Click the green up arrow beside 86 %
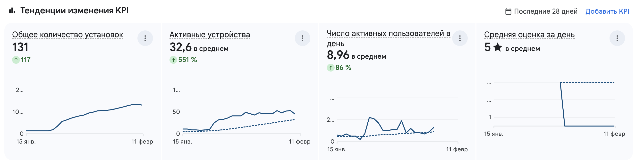644x164 pixels. click(330, 68)
